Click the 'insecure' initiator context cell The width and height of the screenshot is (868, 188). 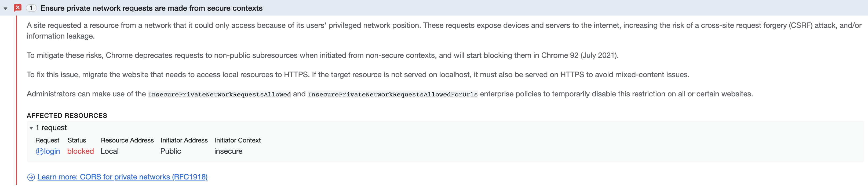coord(228,151)
